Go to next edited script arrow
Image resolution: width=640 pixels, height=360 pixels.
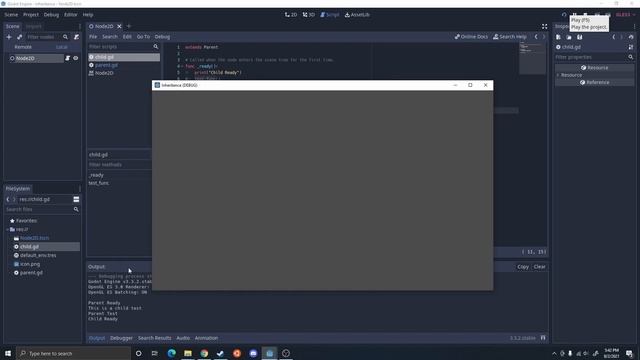coord(544,37)
